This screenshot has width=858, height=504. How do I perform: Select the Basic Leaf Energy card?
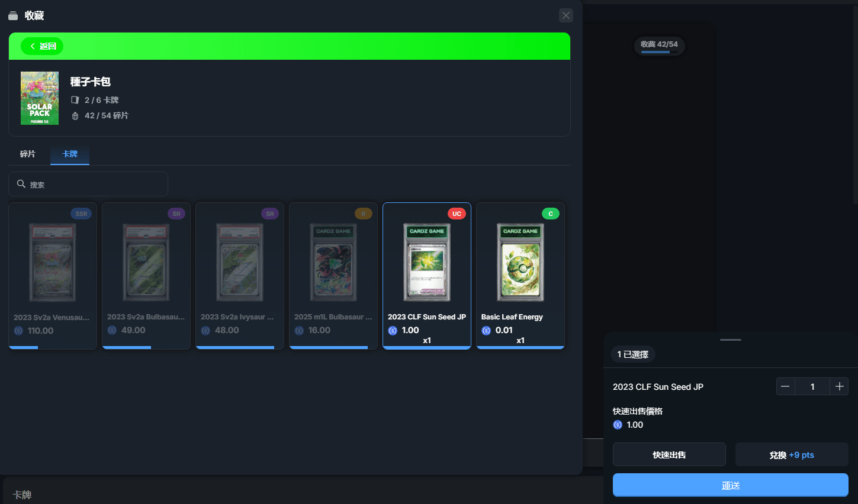pyautogui.click(x=520, y=276)
